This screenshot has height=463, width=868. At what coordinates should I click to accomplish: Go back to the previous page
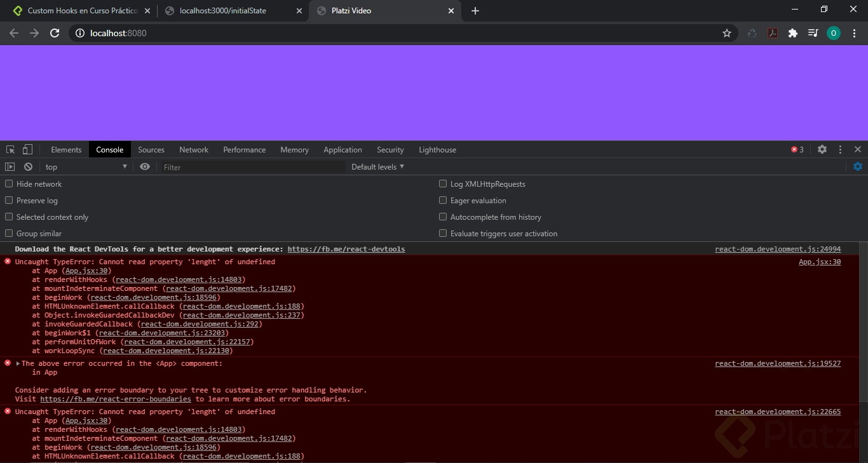(14, 33)
